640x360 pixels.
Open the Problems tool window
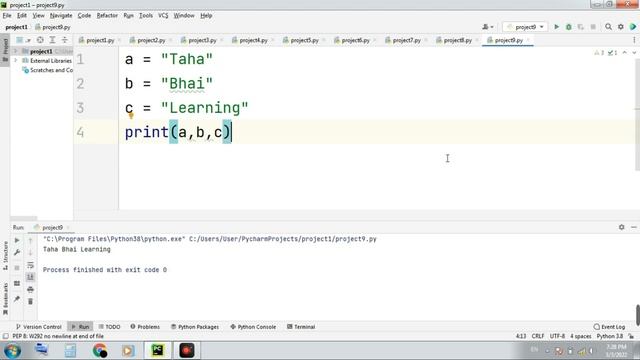tap(145, 327)
